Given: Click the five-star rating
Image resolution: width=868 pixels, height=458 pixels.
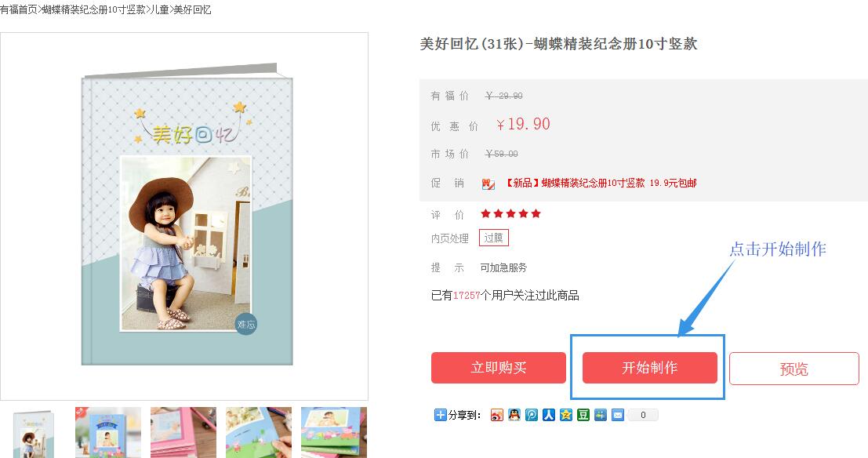Looking at the screenshot, I should tap(510, 214).
